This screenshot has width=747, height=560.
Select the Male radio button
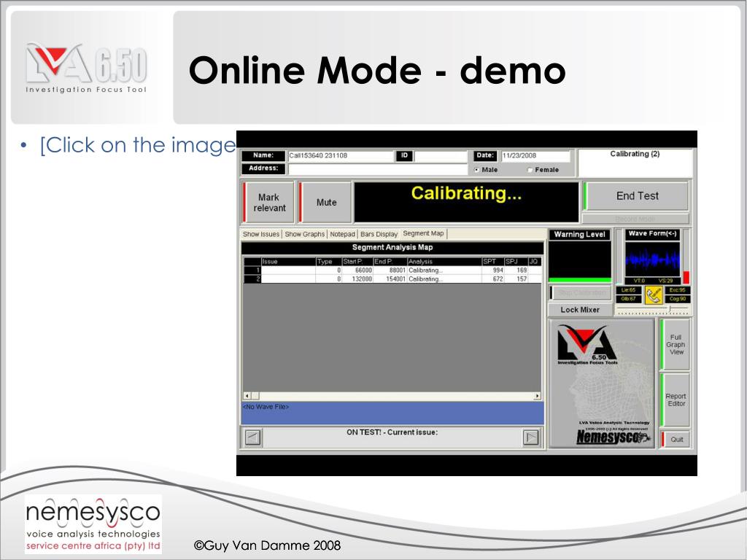pyautogui.click(x=477, y=170)
